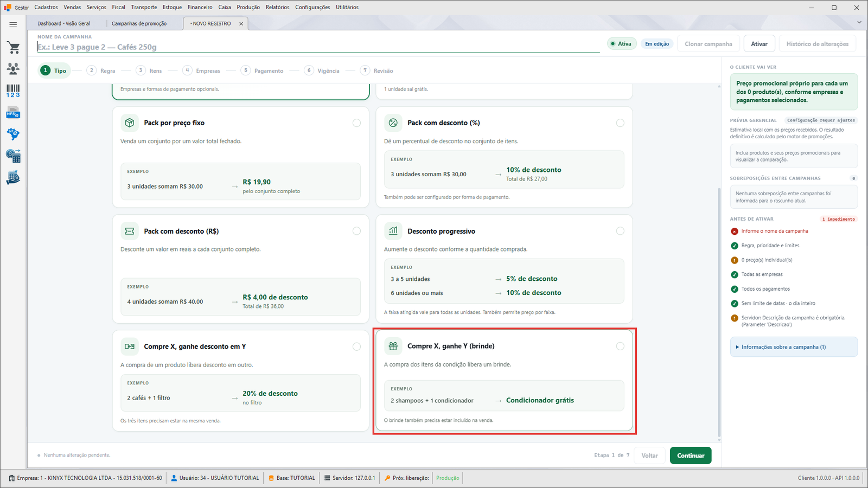The image size is (868, 488).
Task: Switch to Campanhas de promoção tab
Action: [139, 24]
